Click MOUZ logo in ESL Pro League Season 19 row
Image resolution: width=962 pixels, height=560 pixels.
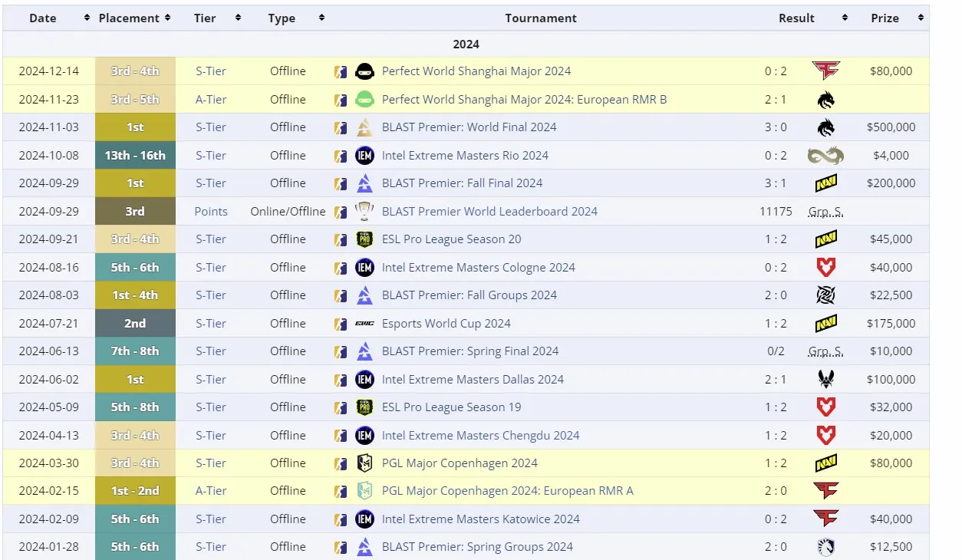pos(825,407)
